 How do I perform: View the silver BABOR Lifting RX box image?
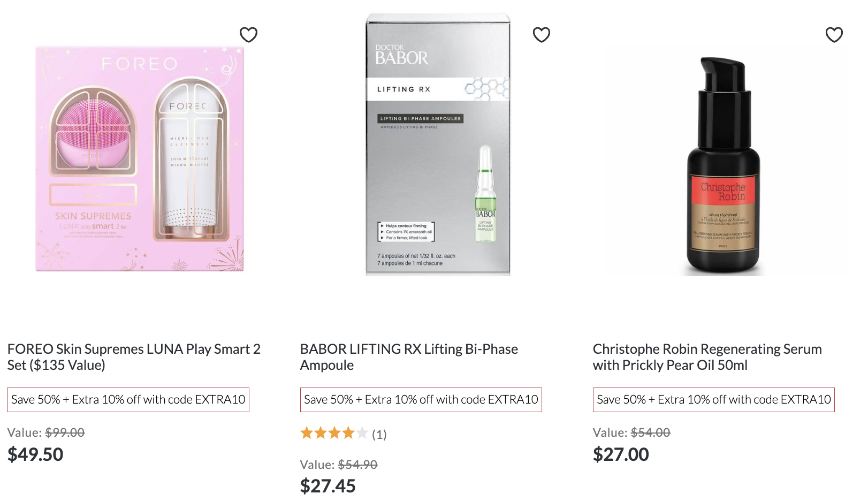(x=438, y=145)
